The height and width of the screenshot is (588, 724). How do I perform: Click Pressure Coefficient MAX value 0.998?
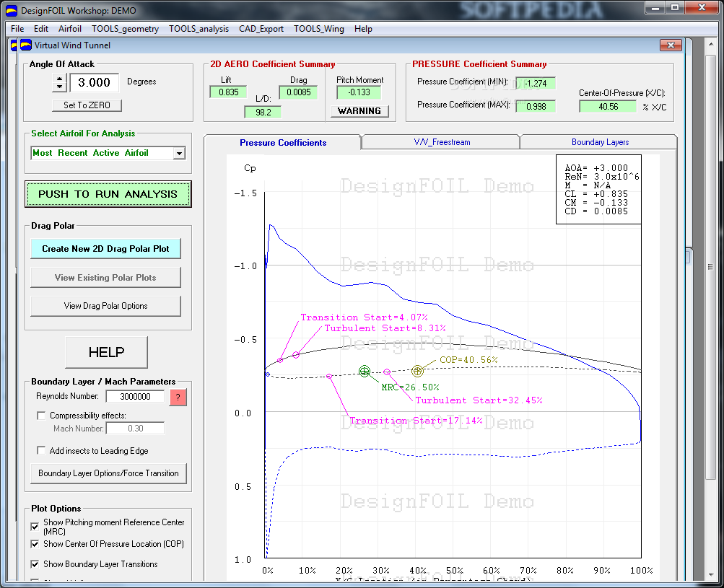click(536, 107)
